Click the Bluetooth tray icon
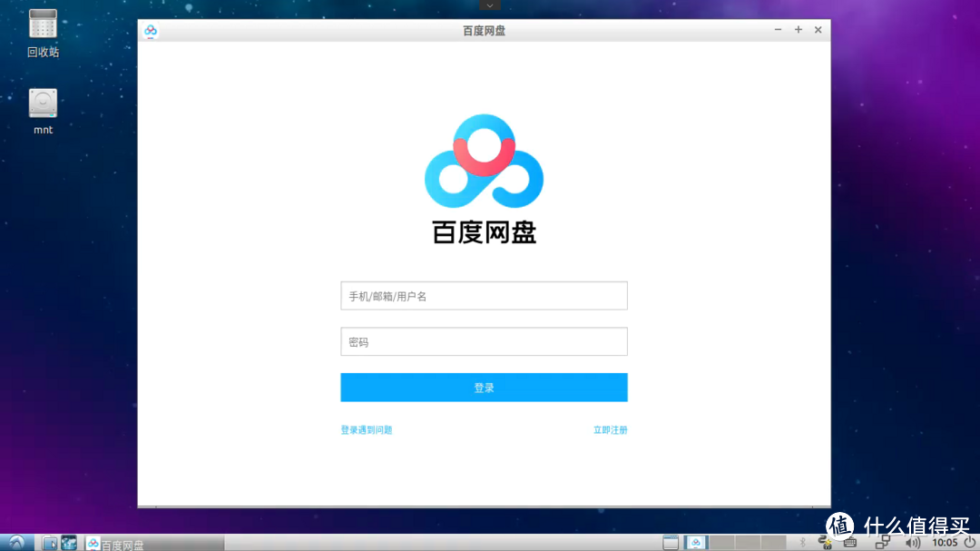The image size is (980, 551). [x=802, y=542]
